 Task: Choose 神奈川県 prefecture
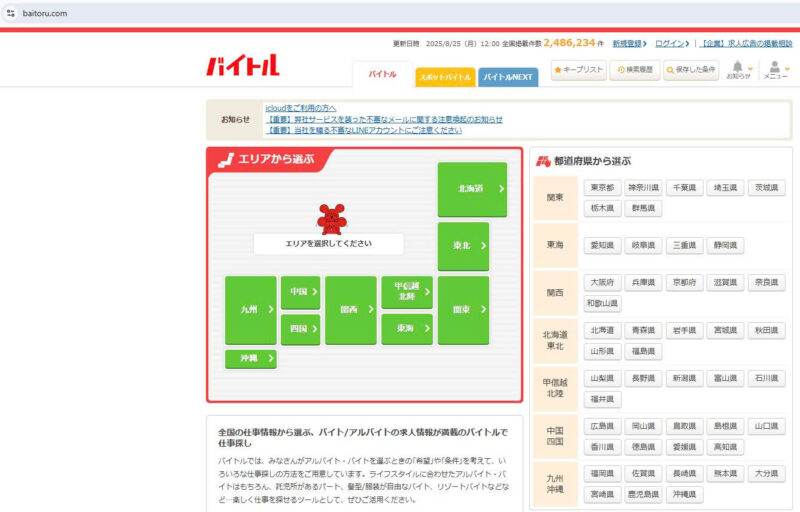(x=643, y=188)
